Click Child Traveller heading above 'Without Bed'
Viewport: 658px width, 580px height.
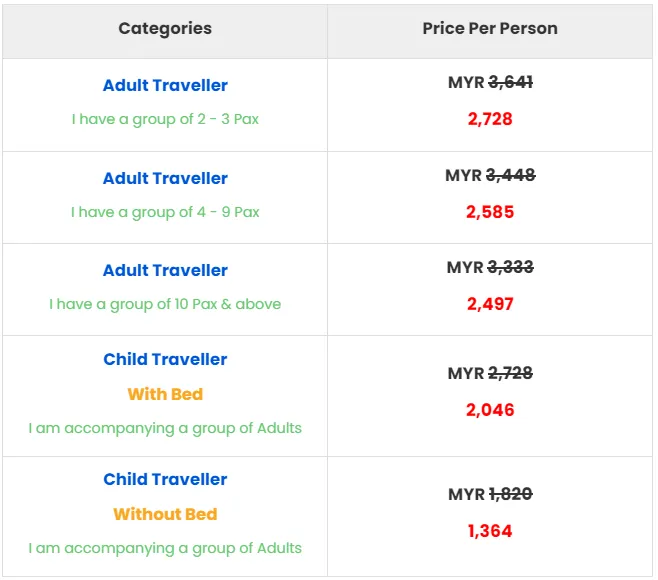click(x=165, y=480)
